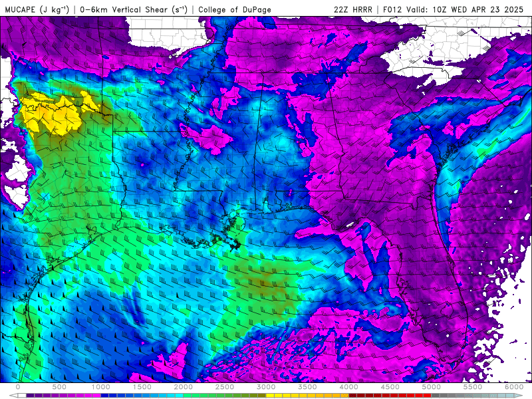This screenshot has height=399, width=532.
Task: Click the 4000 label on the color scale
Action: [x=348, y=387]
